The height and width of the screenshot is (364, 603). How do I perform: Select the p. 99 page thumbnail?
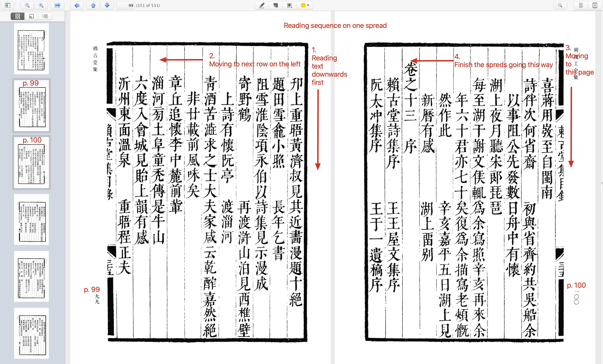(31, 106)
